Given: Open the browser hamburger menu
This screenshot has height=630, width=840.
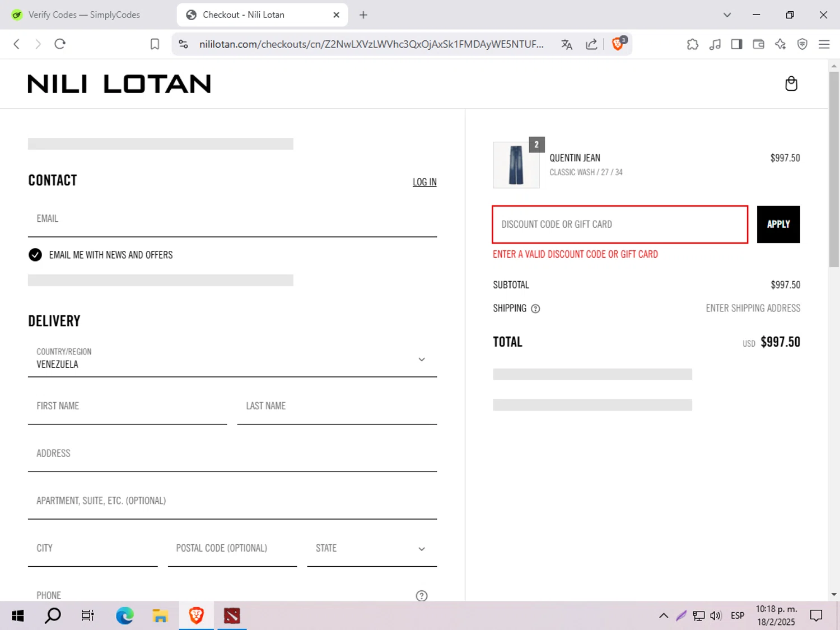Looking at the screenshot, I should (x=824, y=44).
